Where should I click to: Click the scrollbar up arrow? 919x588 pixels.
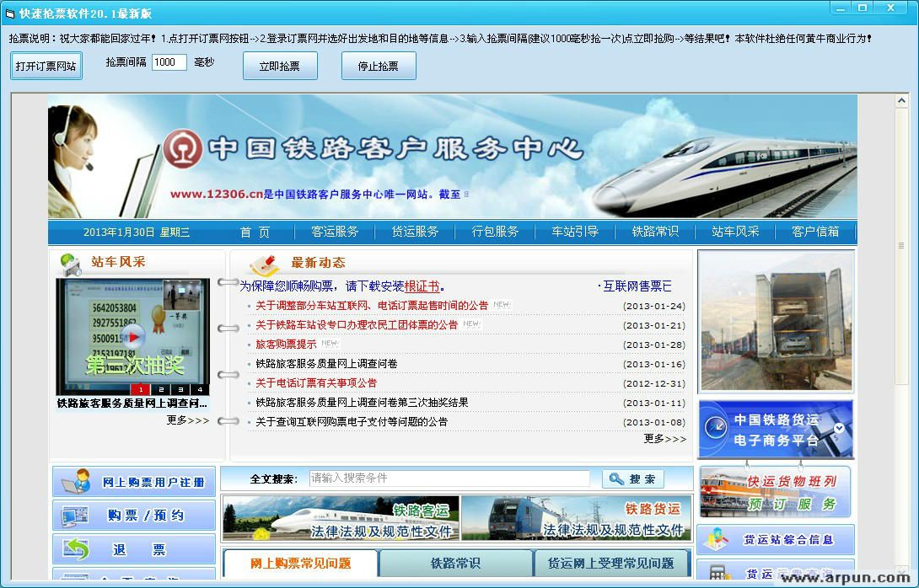pyautogui.click(x=901, y=101)
